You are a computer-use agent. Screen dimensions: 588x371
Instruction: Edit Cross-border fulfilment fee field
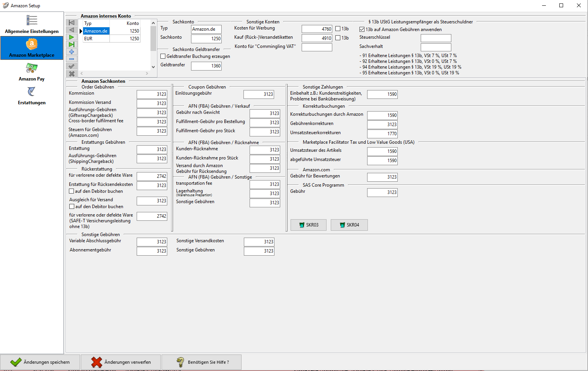tap(152, 122)
